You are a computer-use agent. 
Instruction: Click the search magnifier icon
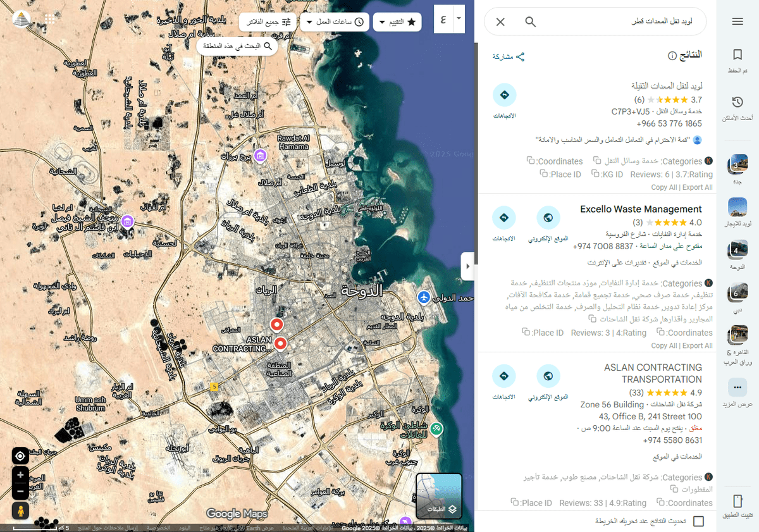point(530,22)
